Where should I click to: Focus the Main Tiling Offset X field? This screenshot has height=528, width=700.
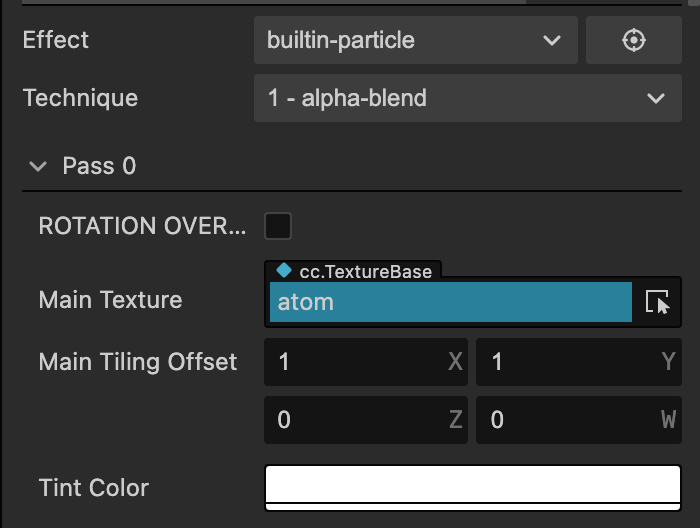(365, 362)
